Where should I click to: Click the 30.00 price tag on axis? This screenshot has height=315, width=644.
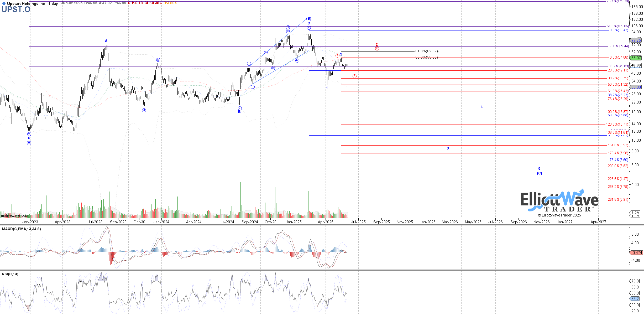coord(636,87)
